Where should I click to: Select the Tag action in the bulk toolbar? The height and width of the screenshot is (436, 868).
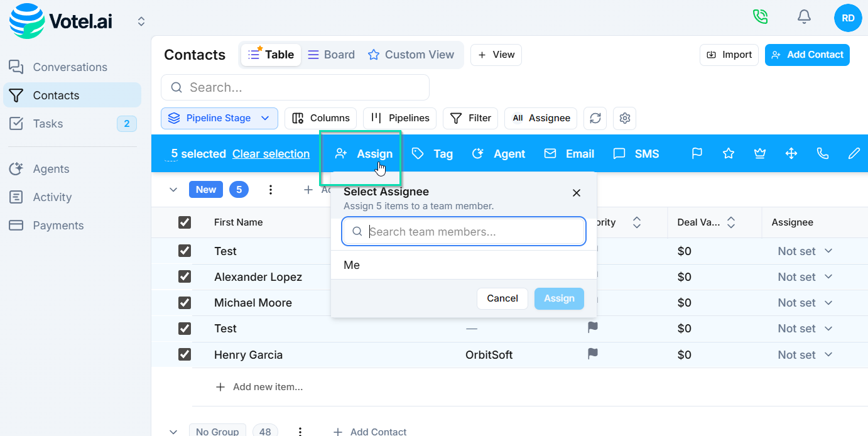pos(433,153)
